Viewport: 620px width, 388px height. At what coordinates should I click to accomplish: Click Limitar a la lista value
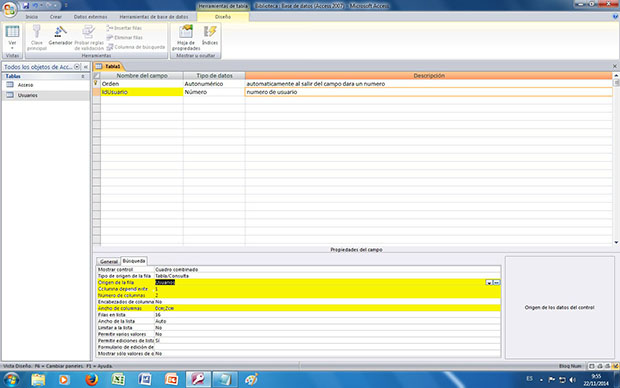click(327, 327)
